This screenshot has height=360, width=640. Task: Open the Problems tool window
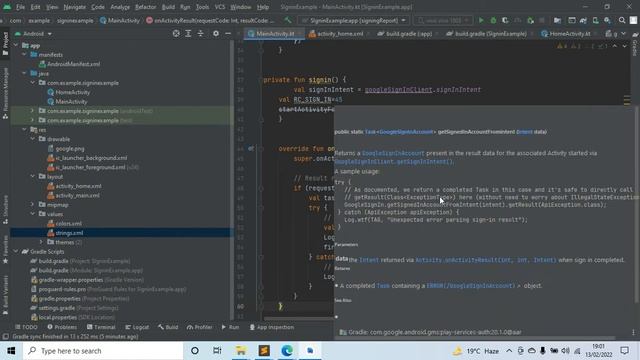pyautogui.click(x=62, y=327)
